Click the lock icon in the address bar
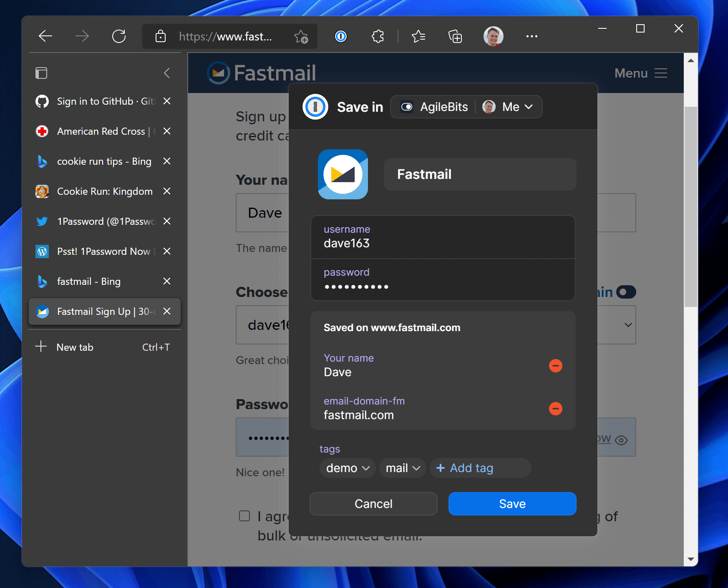The height and width of the screenshot is (588, 728). click(x=160, y=37)
